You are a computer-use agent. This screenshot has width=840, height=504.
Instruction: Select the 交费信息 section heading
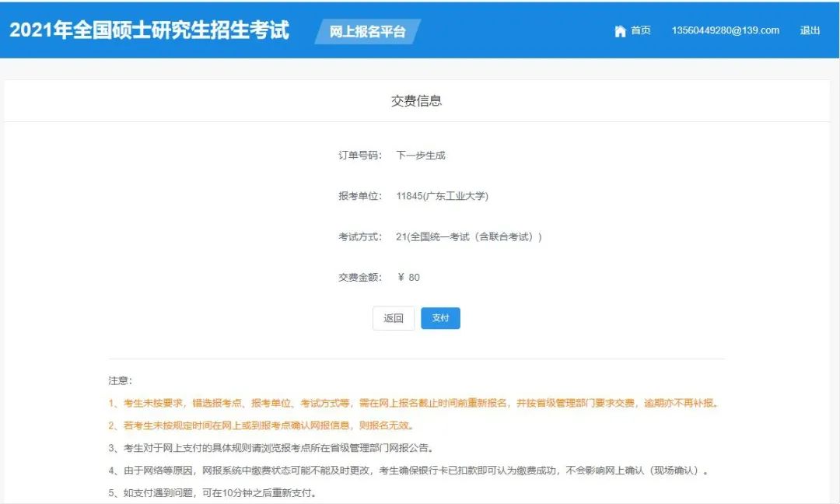coord(416,101)
